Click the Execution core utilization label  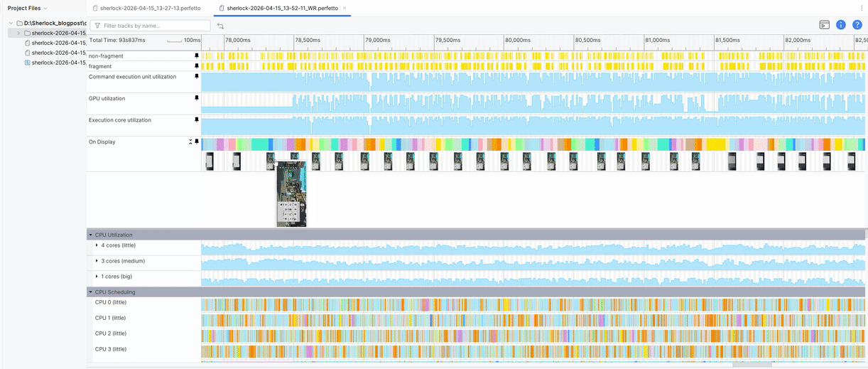(120, 120)
